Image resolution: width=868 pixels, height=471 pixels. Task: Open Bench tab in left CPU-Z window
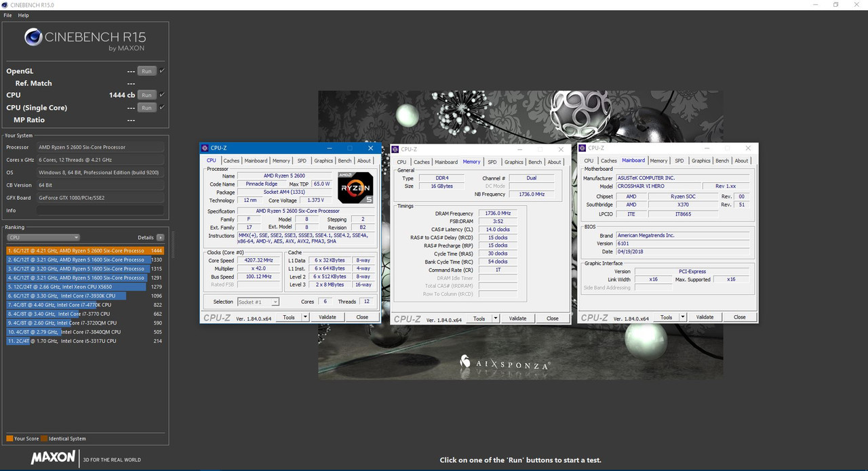point(344,161)
